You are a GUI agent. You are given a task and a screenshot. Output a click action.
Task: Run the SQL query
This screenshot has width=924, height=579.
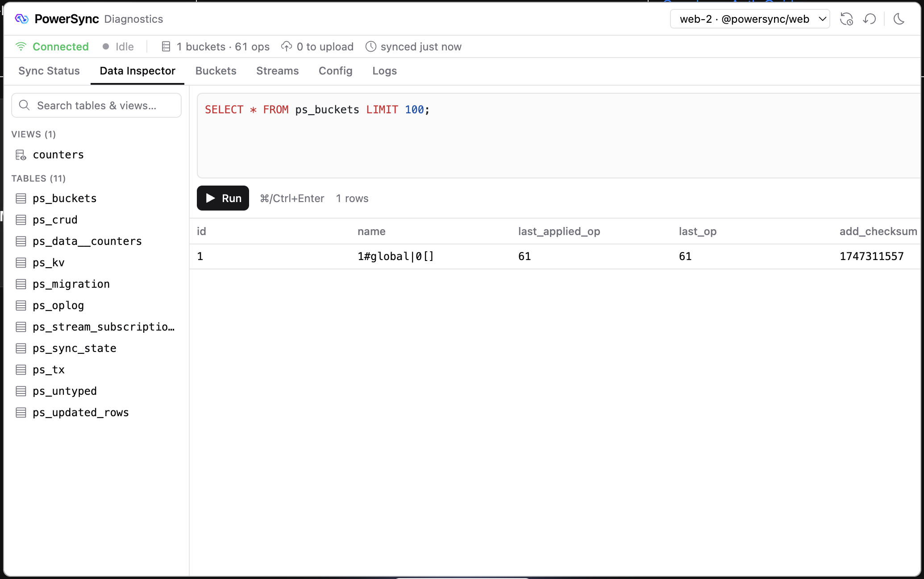[223, 198]
